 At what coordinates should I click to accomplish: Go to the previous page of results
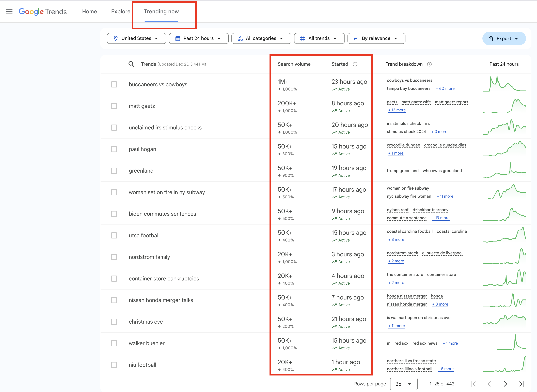pyautogui.click(x=489, y=384)
